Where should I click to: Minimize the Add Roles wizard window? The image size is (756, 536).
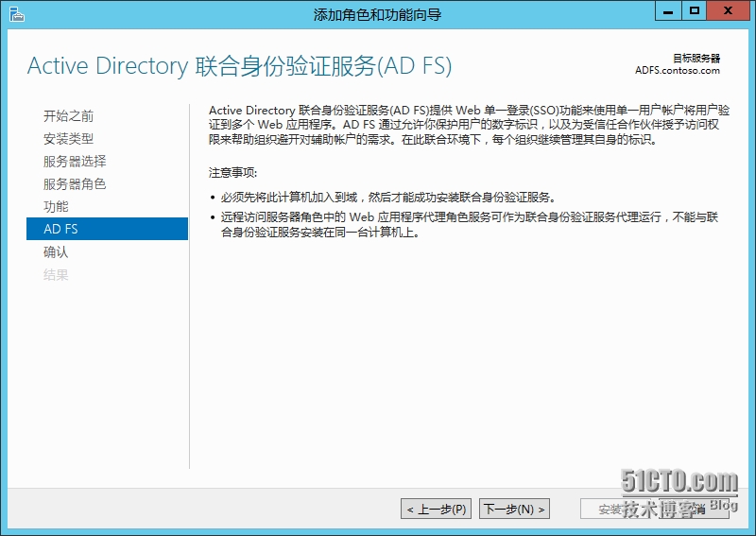(x=668, y=10)
